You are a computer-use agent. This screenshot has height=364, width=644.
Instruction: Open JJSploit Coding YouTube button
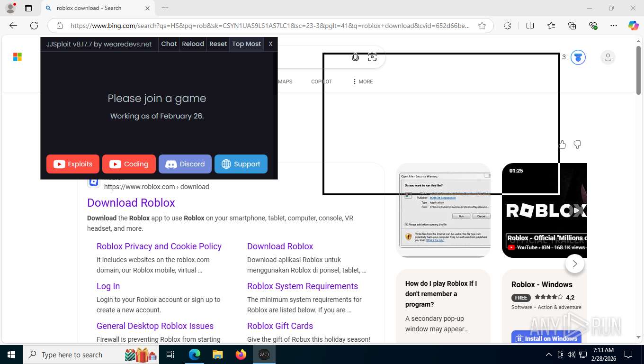click(x=129, y=164)
